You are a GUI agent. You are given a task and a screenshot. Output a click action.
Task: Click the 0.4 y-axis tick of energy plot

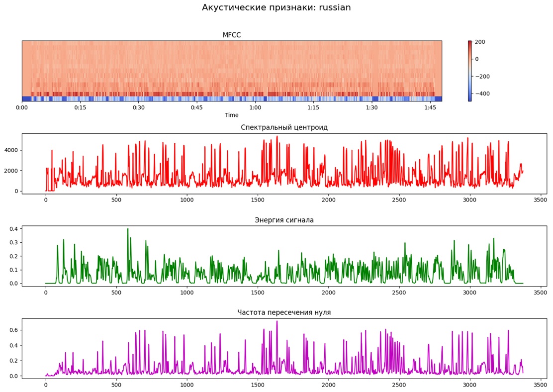[x=13, y=229]
